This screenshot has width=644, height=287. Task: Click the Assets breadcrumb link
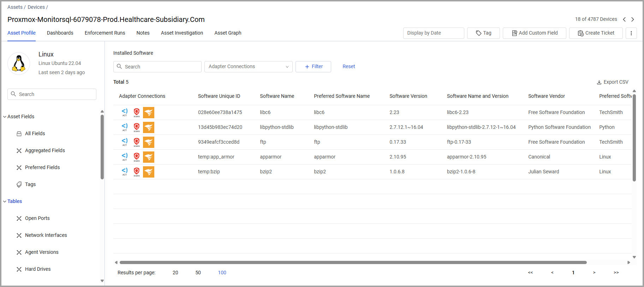tap(15, 7)
